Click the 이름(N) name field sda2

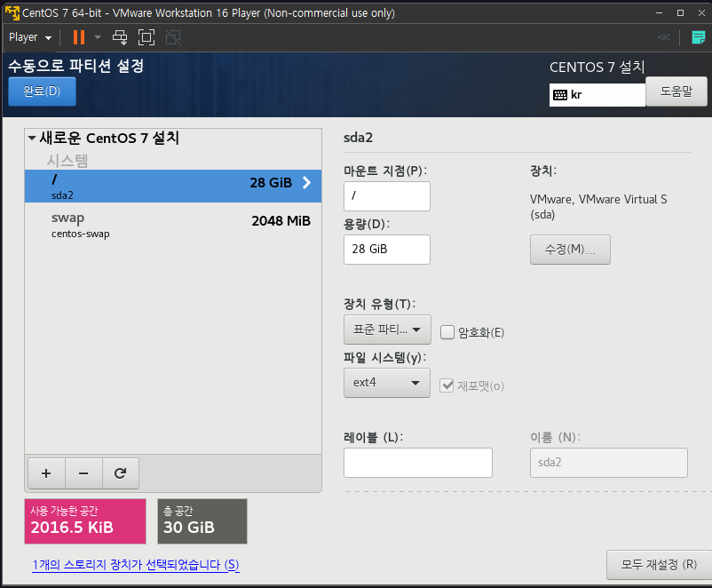[608, 463]
